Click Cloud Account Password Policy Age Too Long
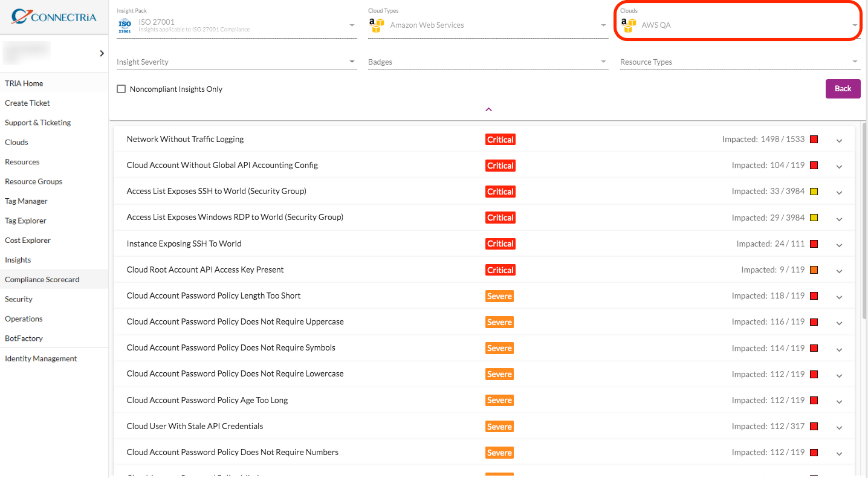This screenshot has height=478, width=868. click(207, 400)
